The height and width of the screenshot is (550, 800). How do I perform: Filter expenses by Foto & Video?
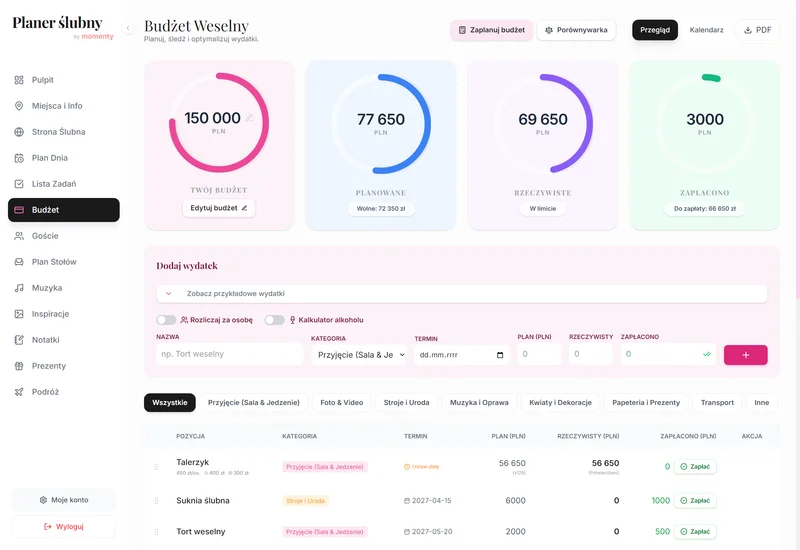[x=341, y=402]
